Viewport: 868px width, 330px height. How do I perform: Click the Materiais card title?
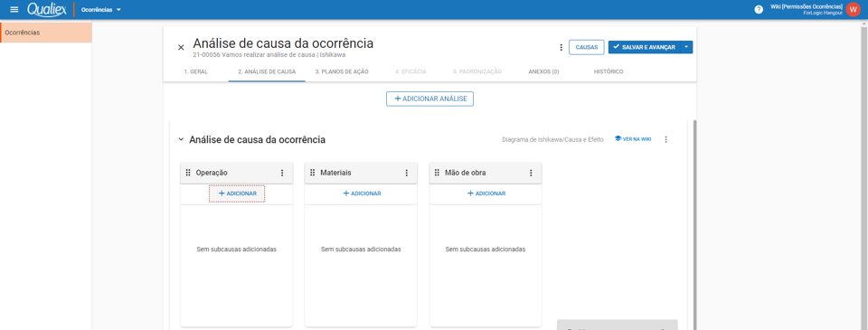click(335, 173)
